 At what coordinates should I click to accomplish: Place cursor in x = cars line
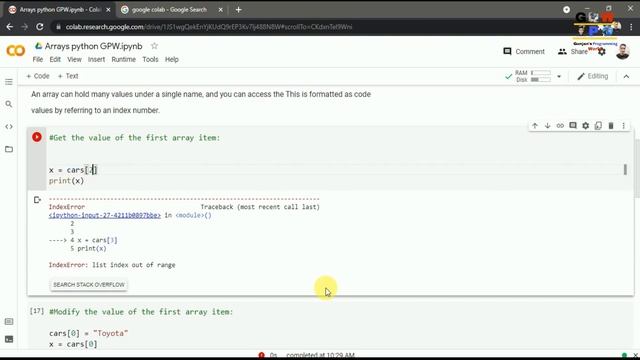pyautogui.click(x=73, y=170)
